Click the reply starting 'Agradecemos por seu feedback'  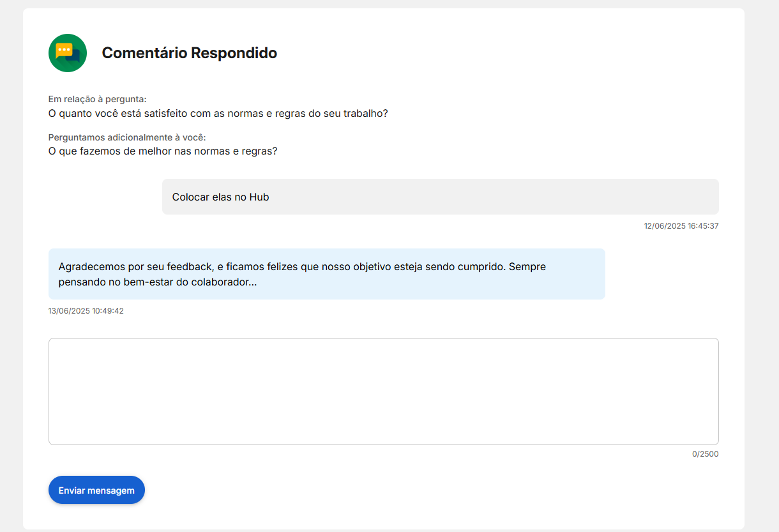[327, 274]
